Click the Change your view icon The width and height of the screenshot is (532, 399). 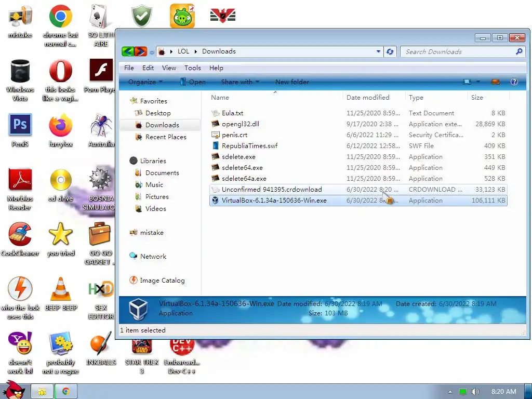(468, 82)
